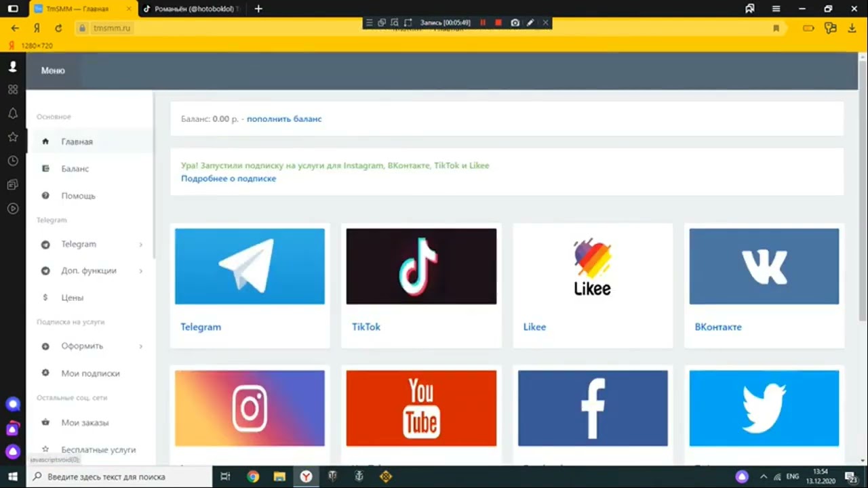Open the YouTube service card

coord(421,408)
